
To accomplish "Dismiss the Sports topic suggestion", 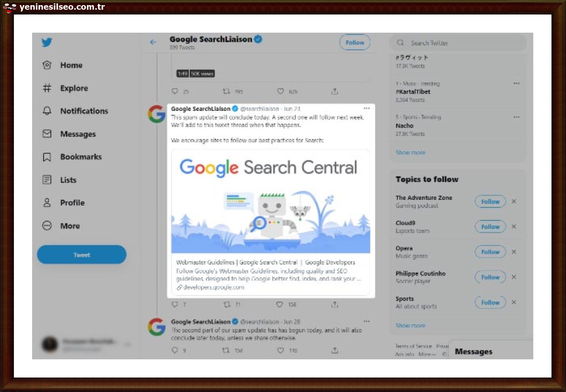I will 514,302.
